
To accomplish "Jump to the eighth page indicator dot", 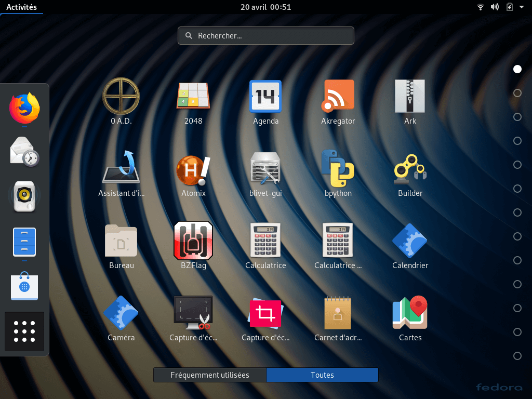I will 517,236.
